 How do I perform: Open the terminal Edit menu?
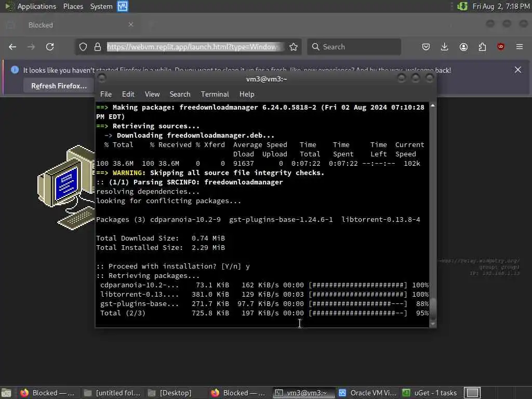pyautogui.click(x=128, y=95)
